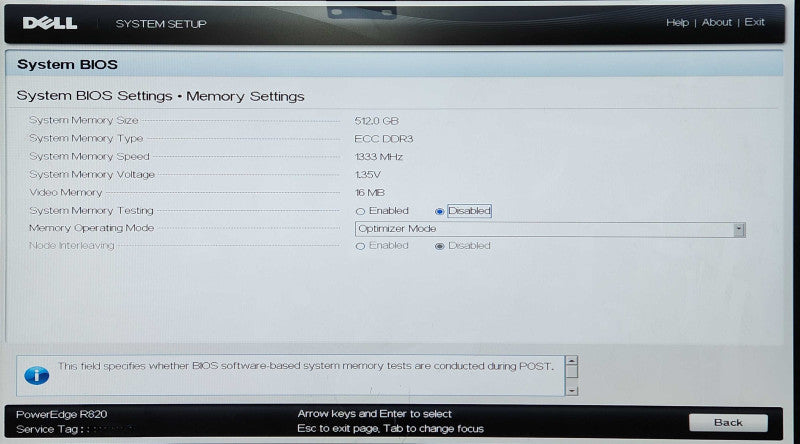Click the Memory Settings breadcrumb heading
Screen dimensions: 800x444
(x=245, y=96)
